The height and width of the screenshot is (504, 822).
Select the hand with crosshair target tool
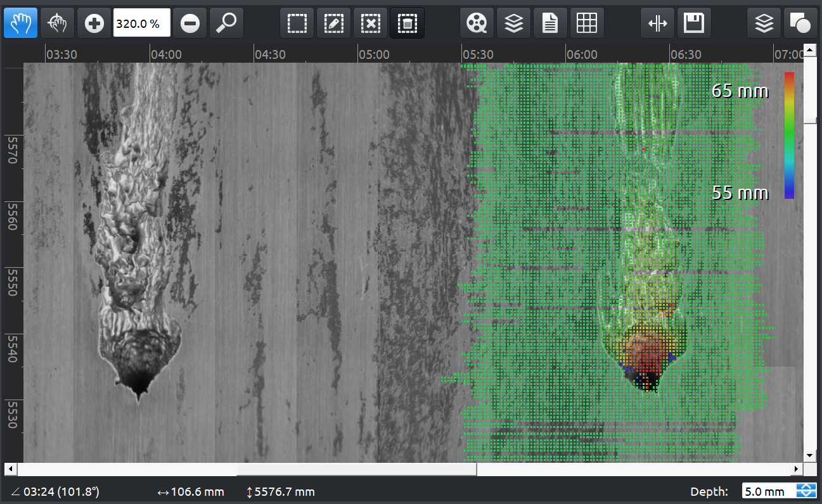click(x=57, y=23)
